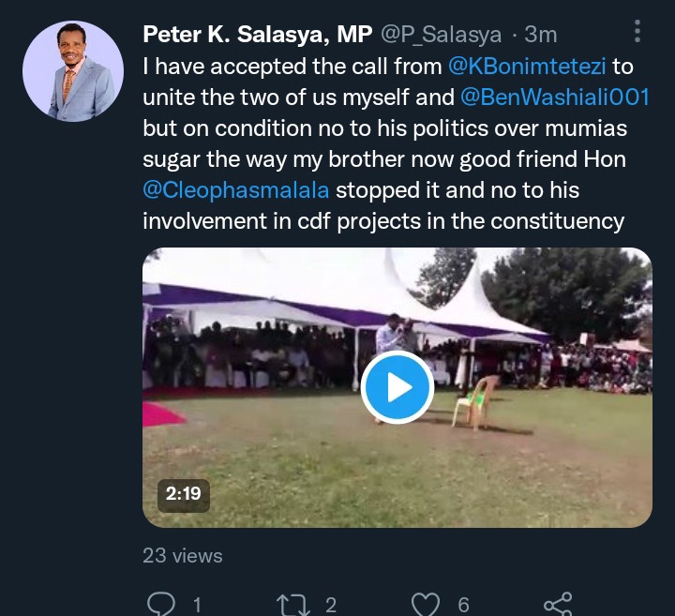675x616 pixels.
Task: Click the reply count number 1
Action: coord(197,606)
